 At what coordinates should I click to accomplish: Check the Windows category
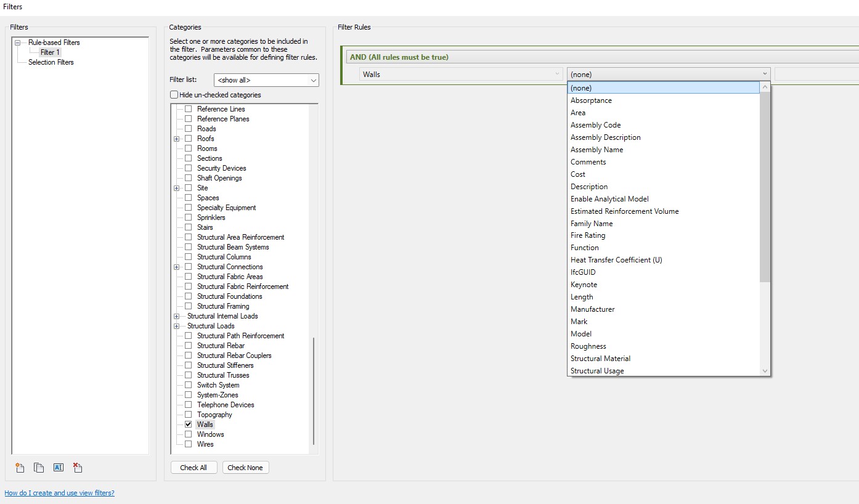188,434
